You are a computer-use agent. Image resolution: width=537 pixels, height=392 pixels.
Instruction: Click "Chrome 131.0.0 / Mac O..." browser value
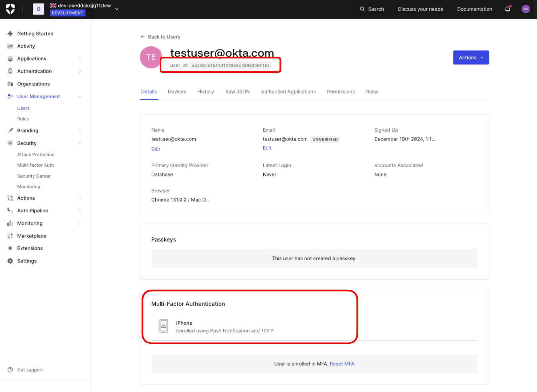point(180,200)
